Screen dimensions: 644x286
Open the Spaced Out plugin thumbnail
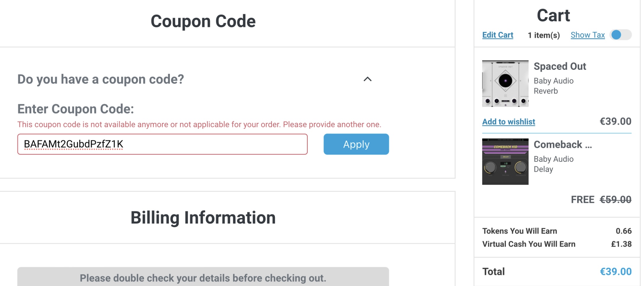point(505,83)
